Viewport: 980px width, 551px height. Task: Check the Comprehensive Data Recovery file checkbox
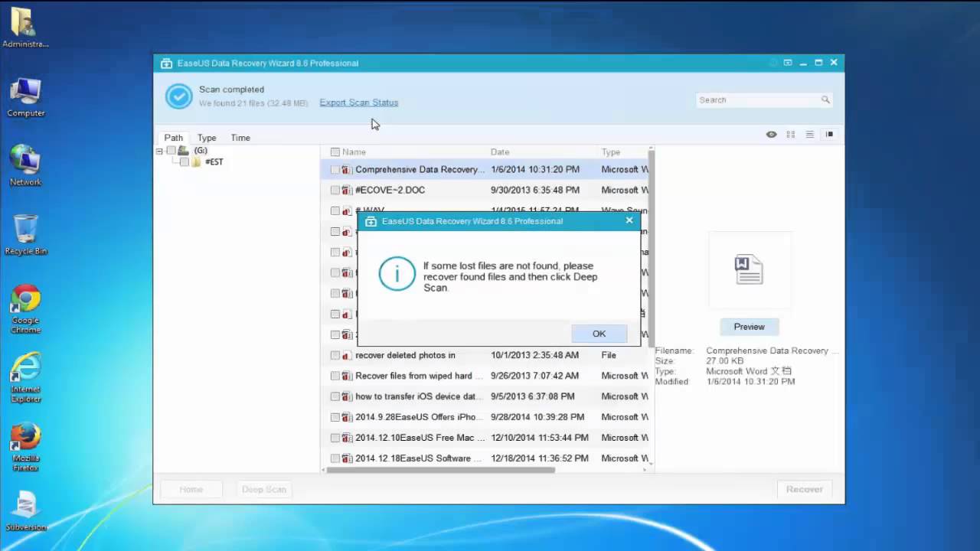tap(335, 170)
